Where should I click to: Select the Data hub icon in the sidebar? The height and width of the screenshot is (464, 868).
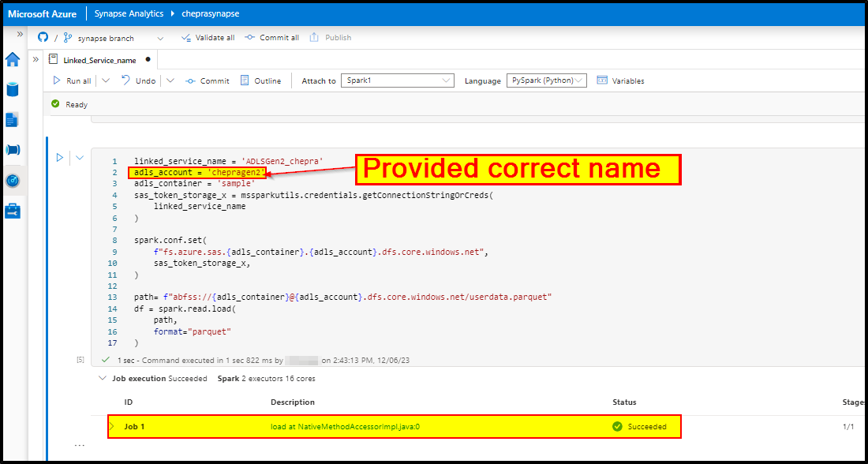[13, 89]
